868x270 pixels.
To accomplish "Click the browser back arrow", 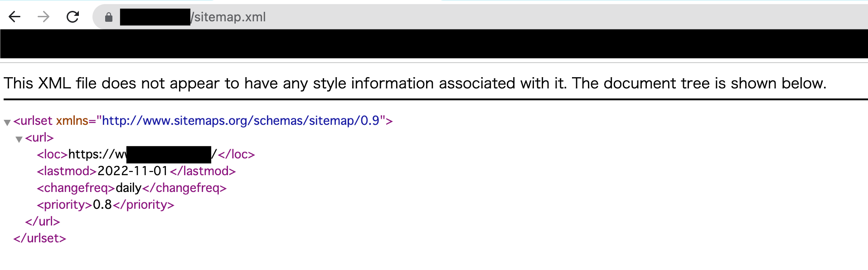I will point(15,17).
